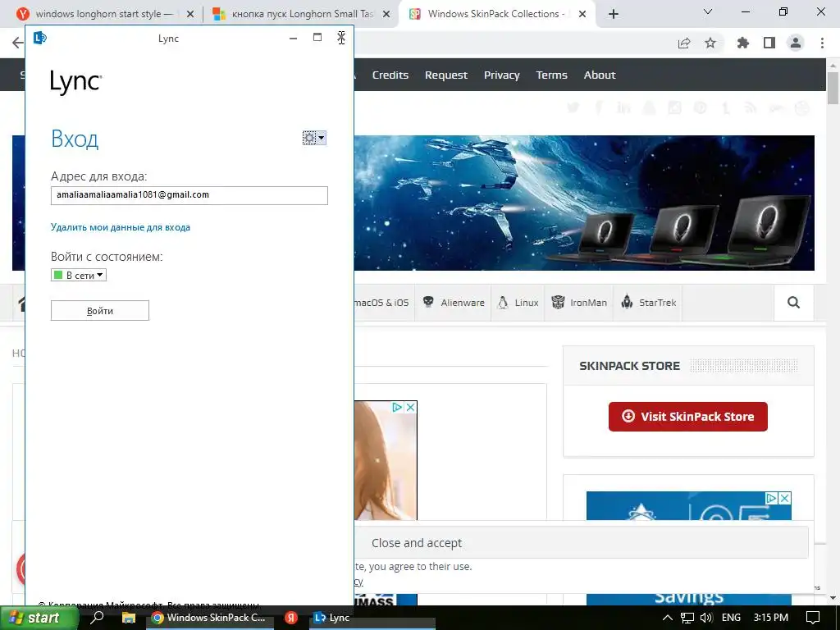Toggle Chrome side panel icon
The image size is (840, 630).
click(x=769, y=43)
